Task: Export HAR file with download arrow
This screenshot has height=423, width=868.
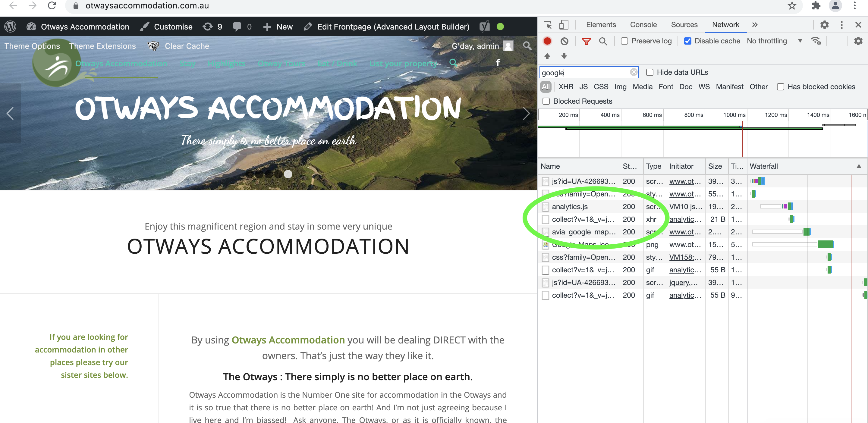Action: click(564, 56)
